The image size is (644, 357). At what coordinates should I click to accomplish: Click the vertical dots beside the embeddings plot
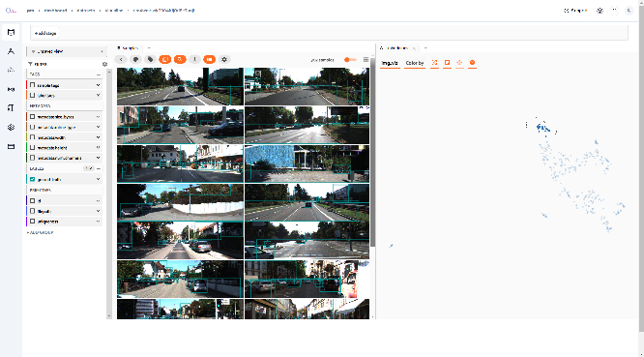(x=527, y=125)
